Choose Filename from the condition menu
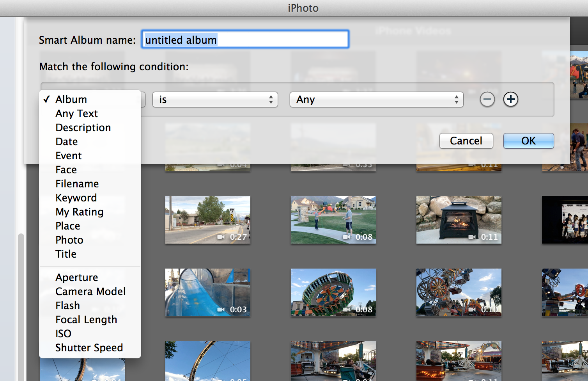 [x=90, y=183]
